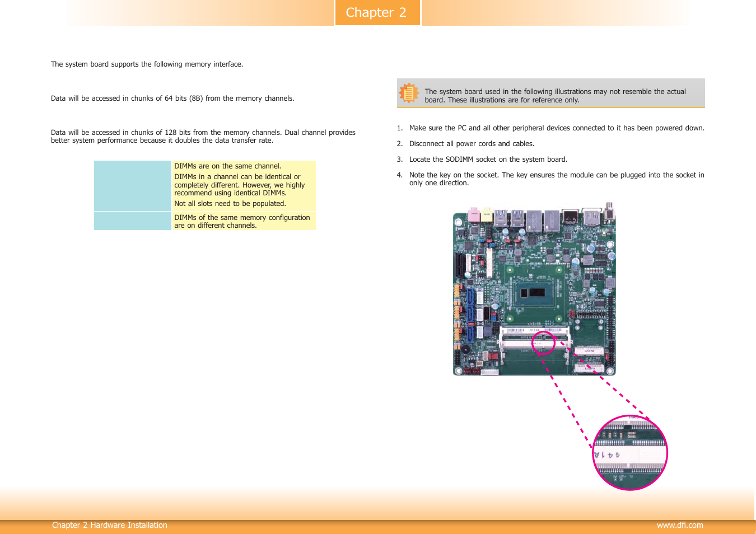Select the motherboard illustration image
756x534 pixels.
coord(534,289)
